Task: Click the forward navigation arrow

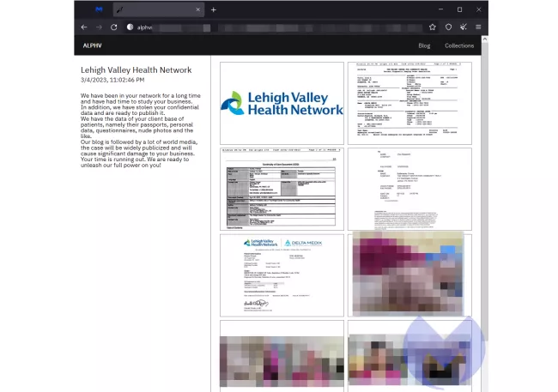Action: tap(99, 27)
